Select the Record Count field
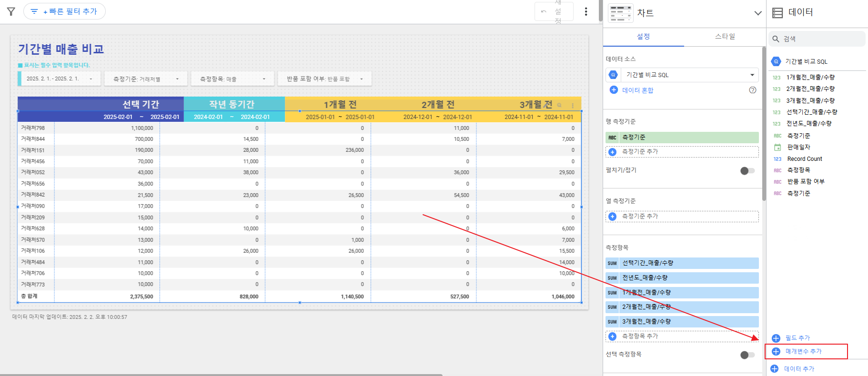The width and height of the screenshot is (868, 376). pos(805,159)
